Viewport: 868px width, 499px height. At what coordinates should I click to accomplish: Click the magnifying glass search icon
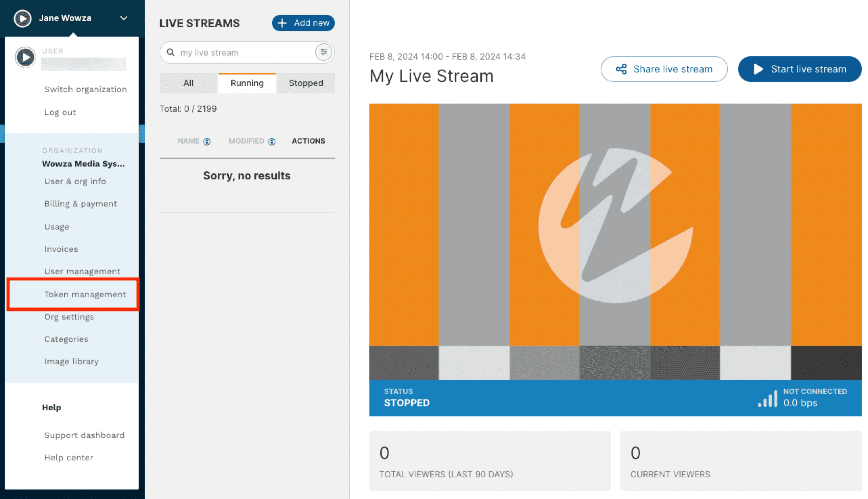pyautogui.click(x=170, y=52)
